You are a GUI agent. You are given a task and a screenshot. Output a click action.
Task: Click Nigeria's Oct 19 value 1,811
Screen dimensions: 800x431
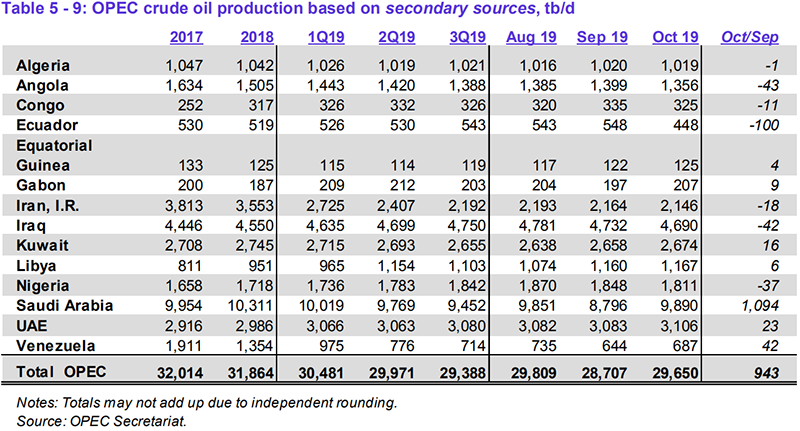coord(680,286)
